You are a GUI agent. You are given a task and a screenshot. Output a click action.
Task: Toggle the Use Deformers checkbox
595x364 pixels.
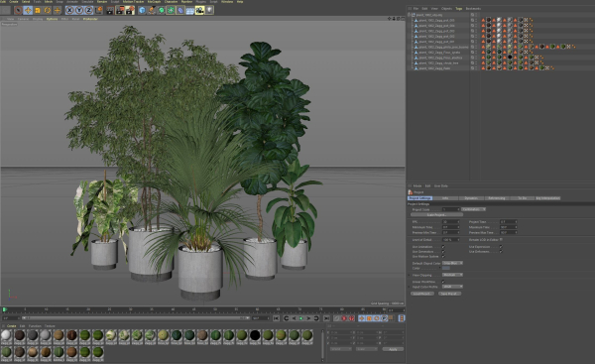tap(501, 252)
